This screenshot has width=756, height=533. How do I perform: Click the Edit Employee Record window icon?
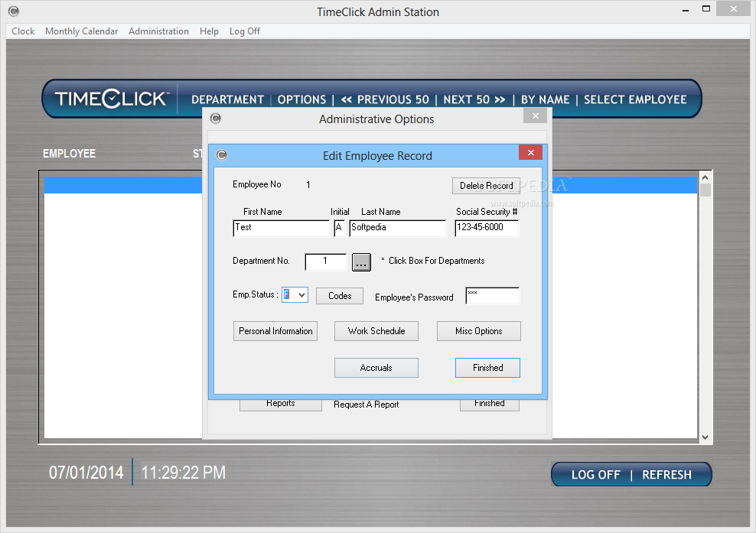(222, 155)
